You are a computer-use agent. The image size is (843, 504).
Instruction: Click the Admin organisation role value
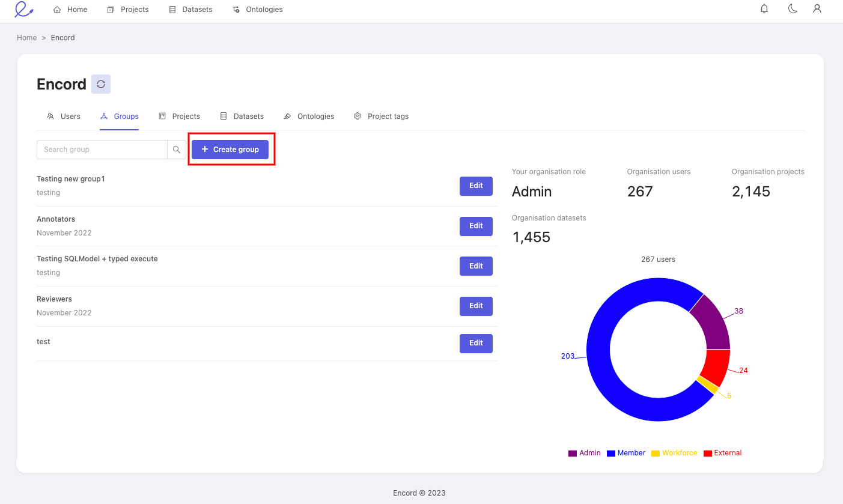pos(532,192)
